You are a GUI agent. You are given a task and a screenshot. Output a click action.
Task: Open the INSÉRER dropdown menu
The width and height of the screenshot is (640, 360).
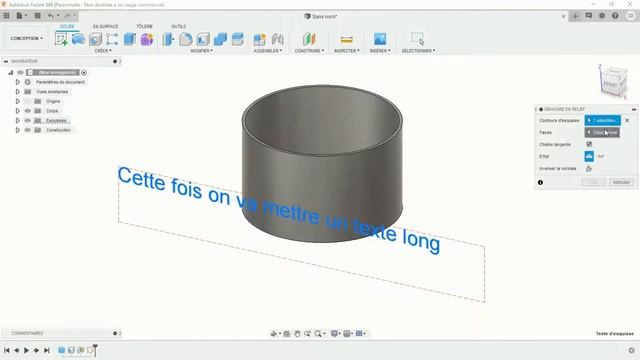[380, 51]
